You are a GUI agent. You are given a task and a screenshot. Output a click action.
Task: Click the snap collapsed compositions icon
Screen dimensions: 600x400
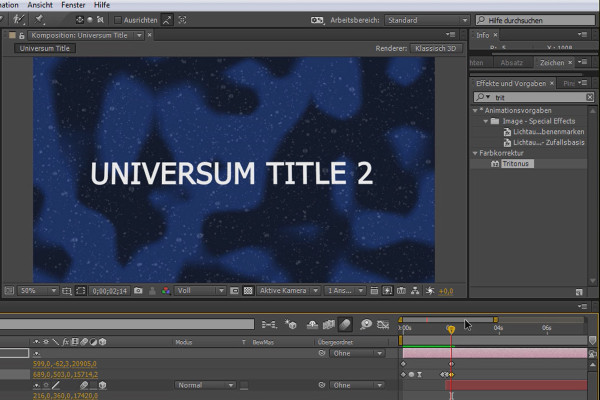click(x=183, y=20)
